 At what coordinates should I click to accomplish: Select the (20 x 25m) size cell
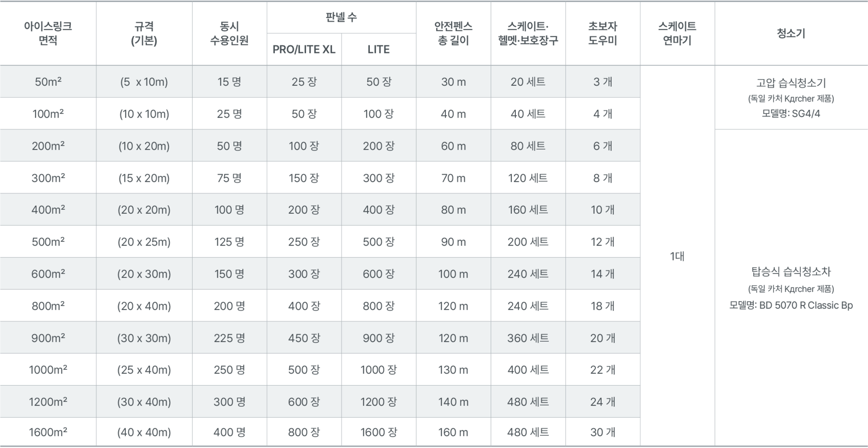[144, 242]
